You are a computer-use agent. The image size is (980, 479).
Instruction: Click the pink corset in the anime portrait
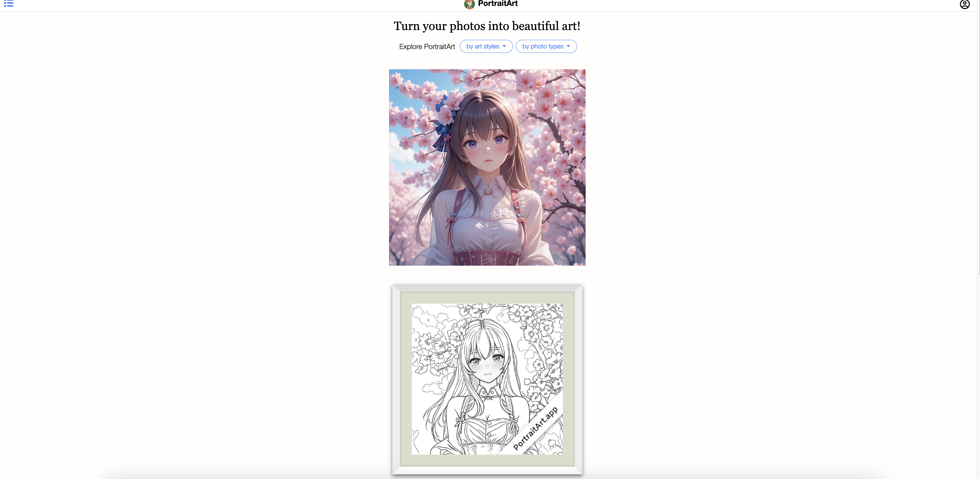pyautogui.click(x=487, y=257)
